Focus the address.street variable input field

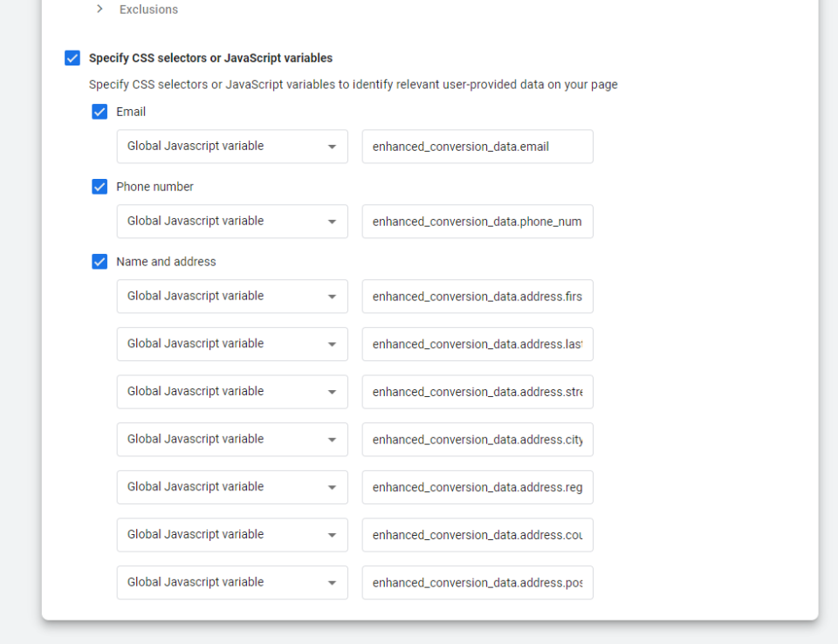(477, 392)
